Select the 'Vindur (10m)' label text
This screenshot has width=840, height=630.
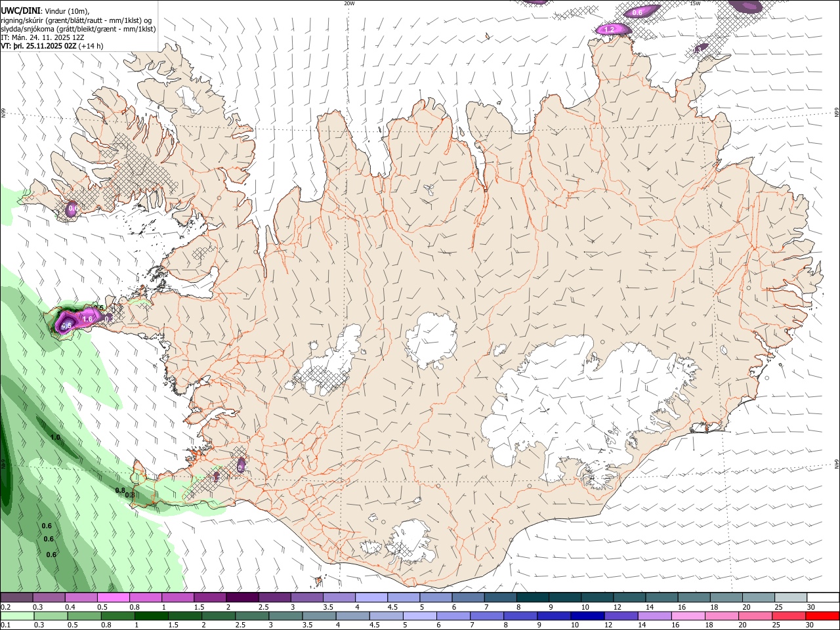tap(68, 11)
